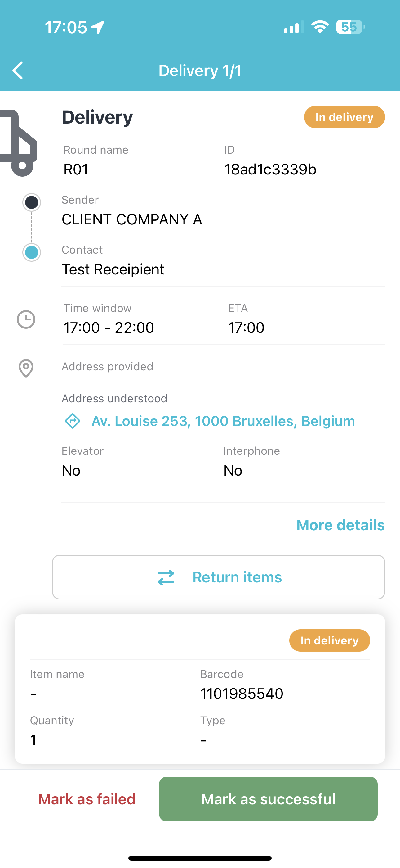Tap the item card In delivery badge
The height and width of the screenshot is (868, 400).
coord(330,640)
